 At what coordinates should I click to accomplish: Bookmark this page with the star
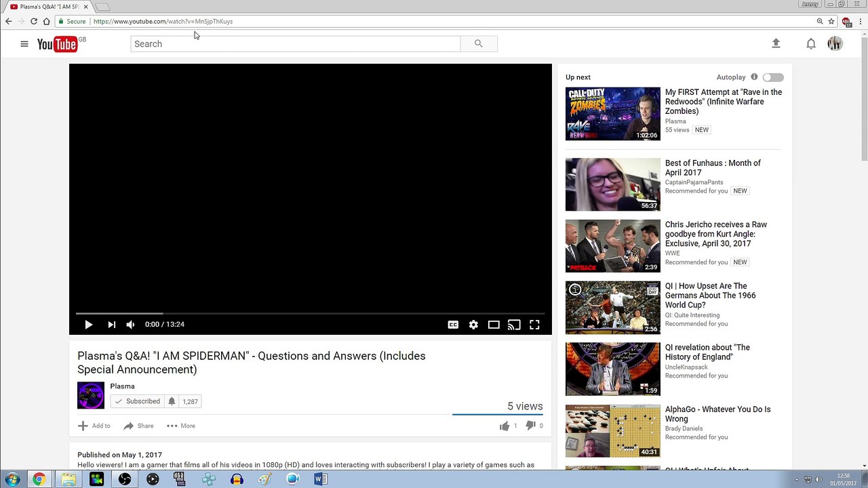[x=831, y=22]
